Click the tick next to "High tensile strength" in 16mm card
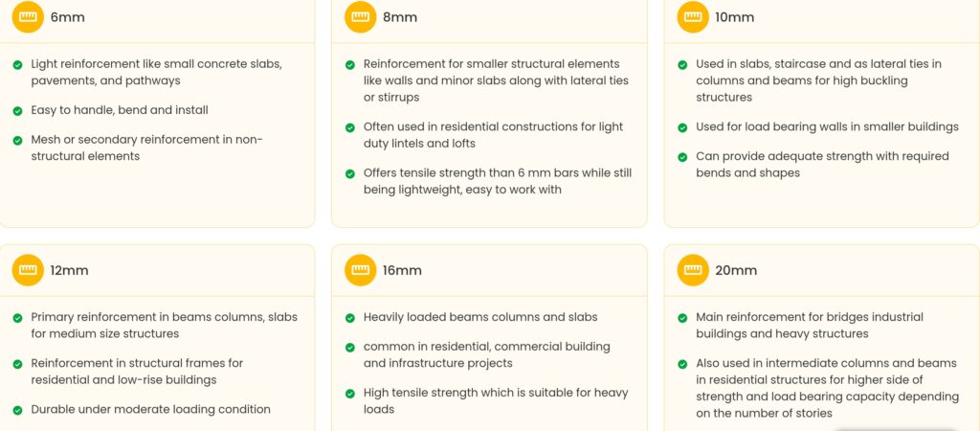The height and width of the screenshot is (431, 980). pyautogui.click(x=350, y=394)
